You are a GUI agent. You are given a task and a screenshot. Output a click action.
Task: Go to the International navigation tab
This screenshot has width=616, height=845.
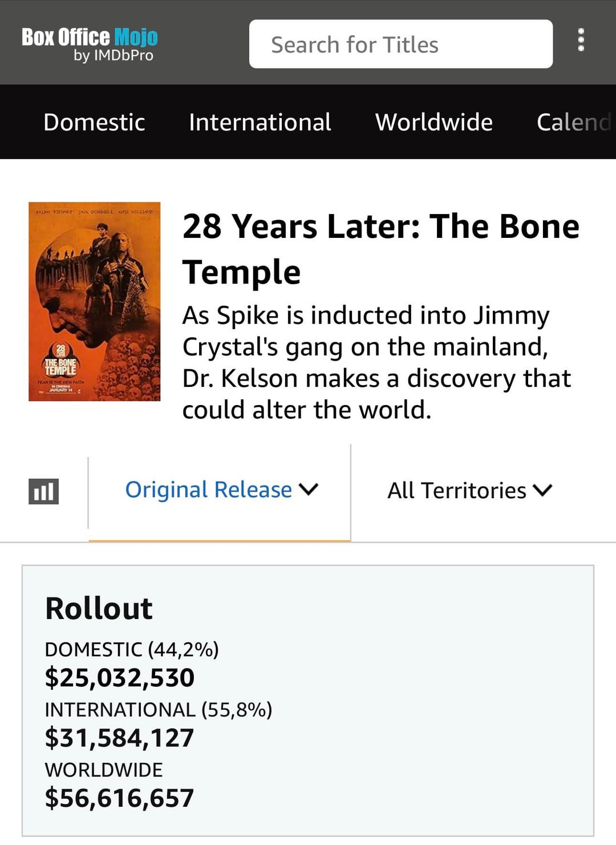(260, 122)
